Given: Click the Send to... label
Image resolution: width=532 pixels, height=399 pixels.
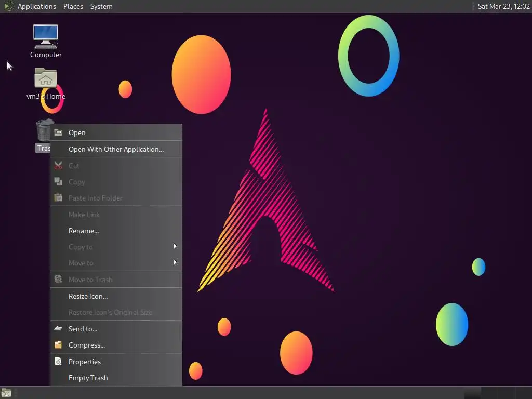Looking at the screenshot, I should pyautogui.click(x=83, y=329).
